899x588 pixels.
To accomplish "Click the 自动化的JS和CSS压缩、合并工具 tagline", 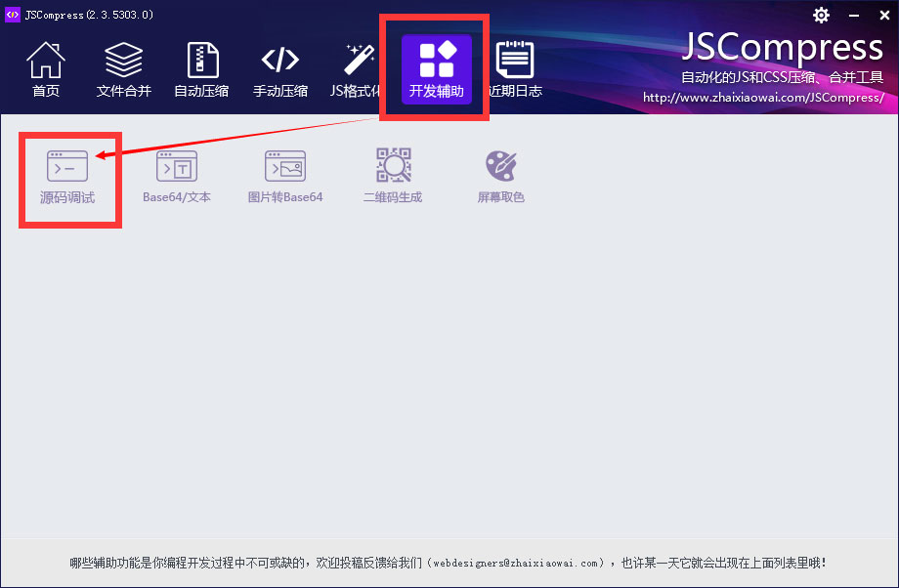I will click(x=783, y=77).
